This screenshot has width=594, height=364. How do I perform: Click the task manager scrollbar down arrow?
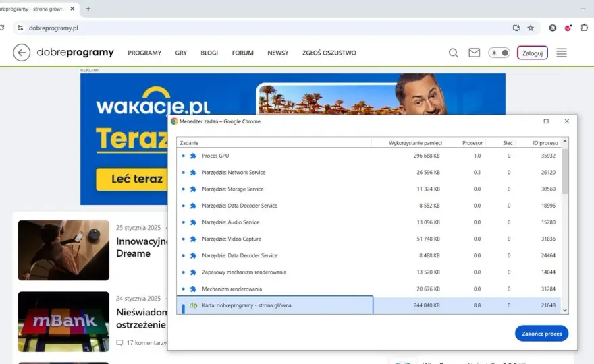[x=565, y=310]
